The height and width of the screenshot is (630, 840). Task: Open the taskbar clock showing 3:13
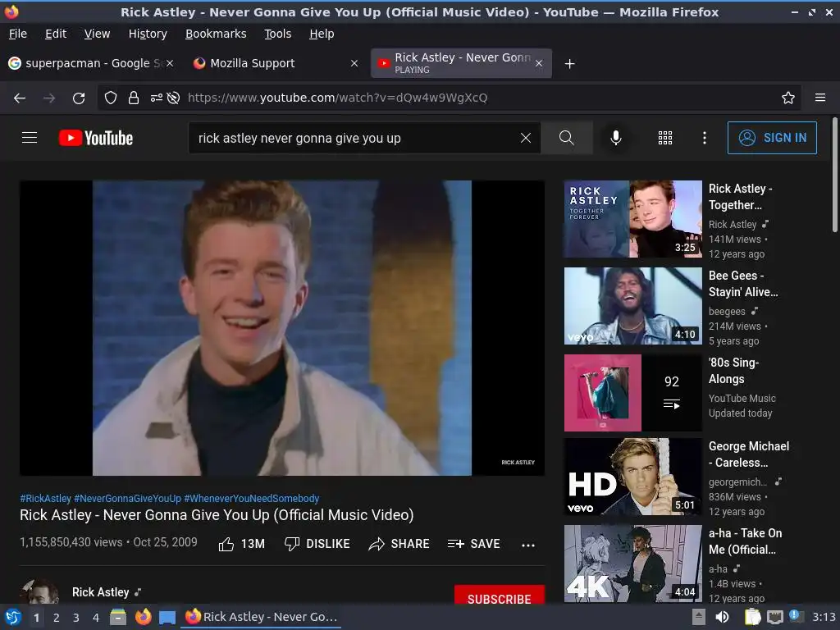point(824,617)
